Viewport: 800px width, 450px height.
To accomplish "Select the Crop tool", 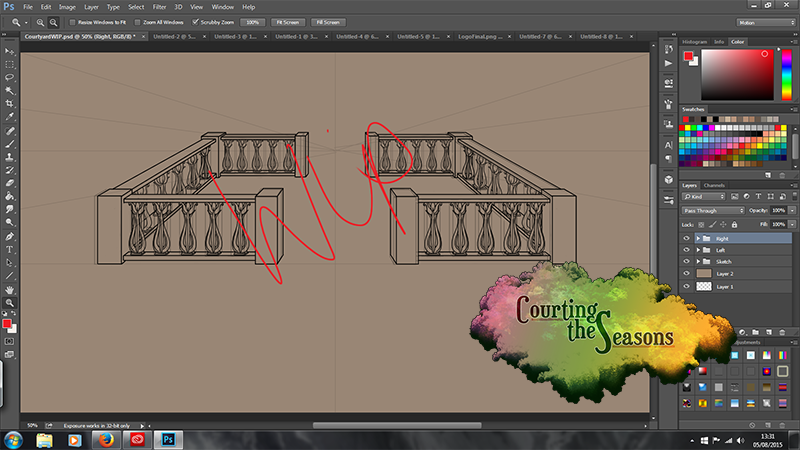I will tap(10, 103).
